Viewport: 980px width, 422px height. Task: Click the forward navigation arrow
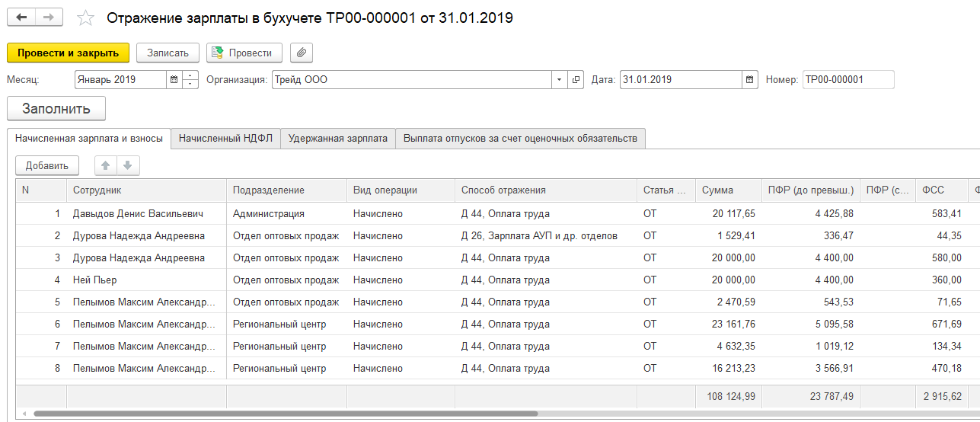[49, 18]
